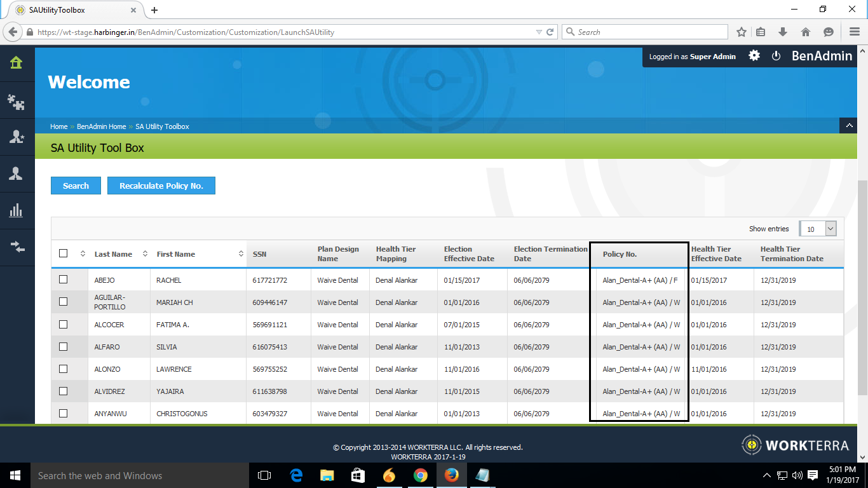Viewport: 868px width, 488px height.
Task: Open settings gear icon in header
Action: pos(754,56)
